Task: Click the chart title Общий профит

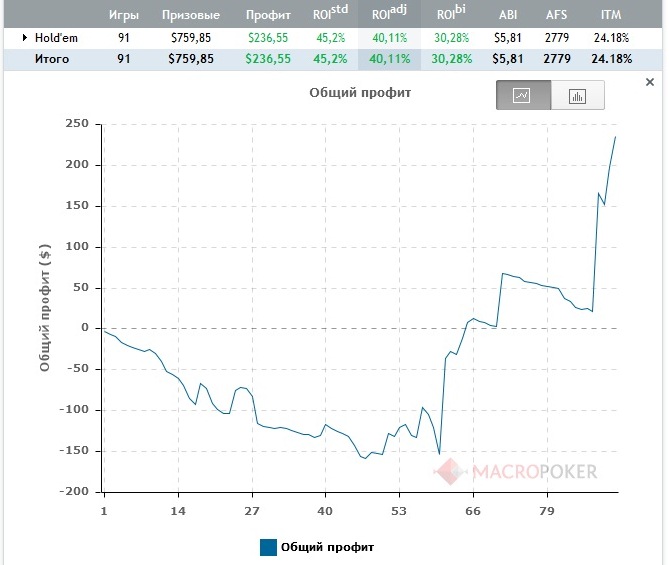Action: pyautogui.click(x=360, y=93)
